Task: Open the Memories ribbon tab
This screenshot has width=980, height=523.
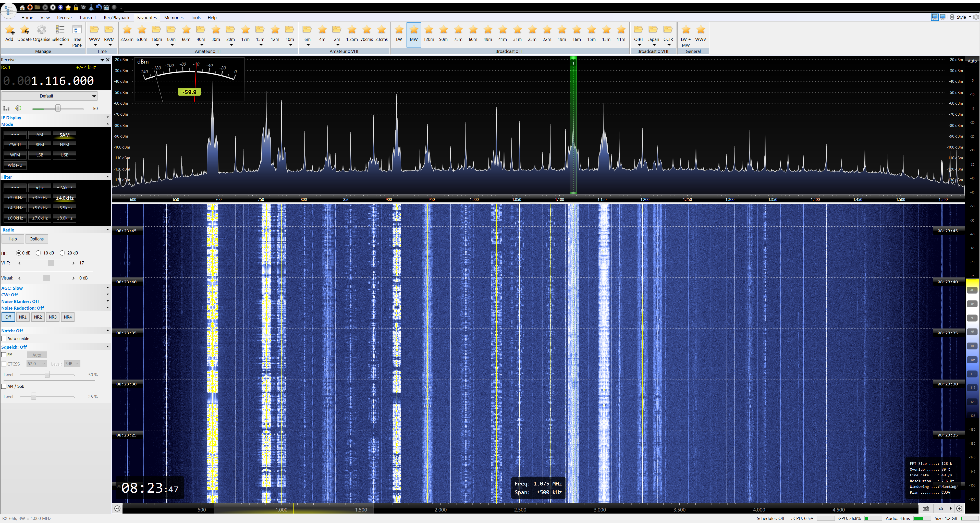Action: click(x=174, y=18)
